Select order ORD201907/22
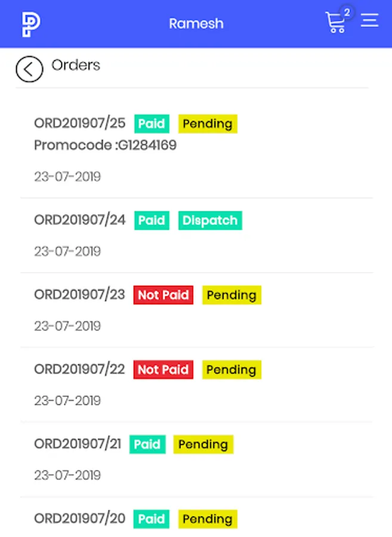The width and height of the screenshot is (392, 537). [196, 385]
